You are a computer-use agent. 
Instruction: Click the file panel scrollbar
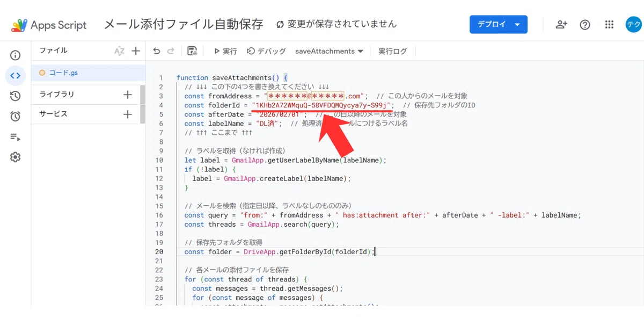coord(143,104)
